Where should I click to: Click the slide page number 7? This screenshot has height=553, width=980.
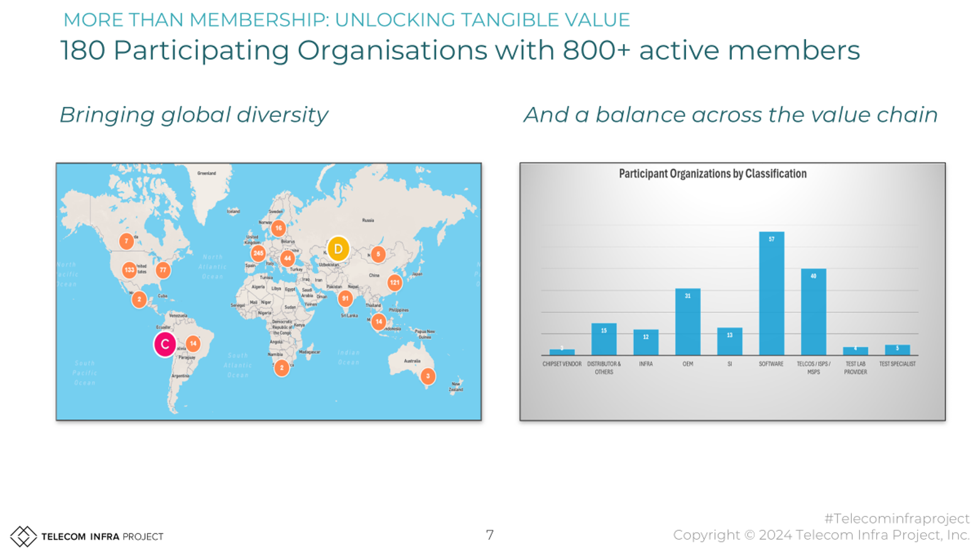(490, 535)
